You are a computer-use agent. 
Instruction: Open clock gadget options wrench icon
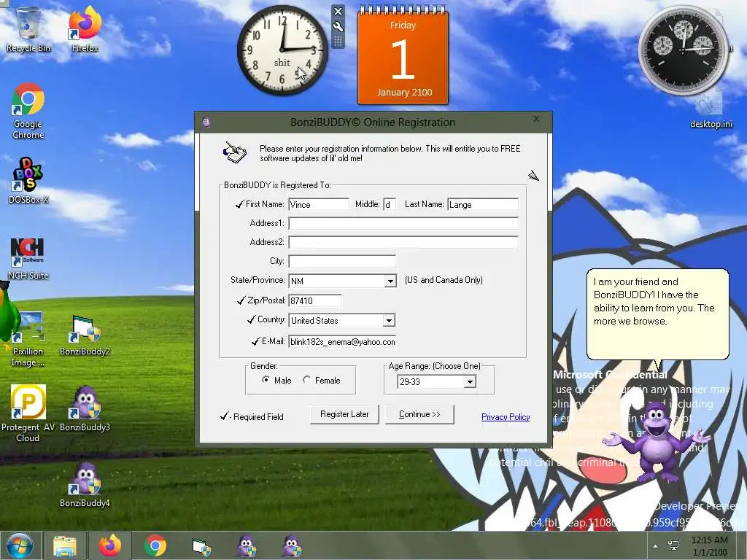click(338, 26)
